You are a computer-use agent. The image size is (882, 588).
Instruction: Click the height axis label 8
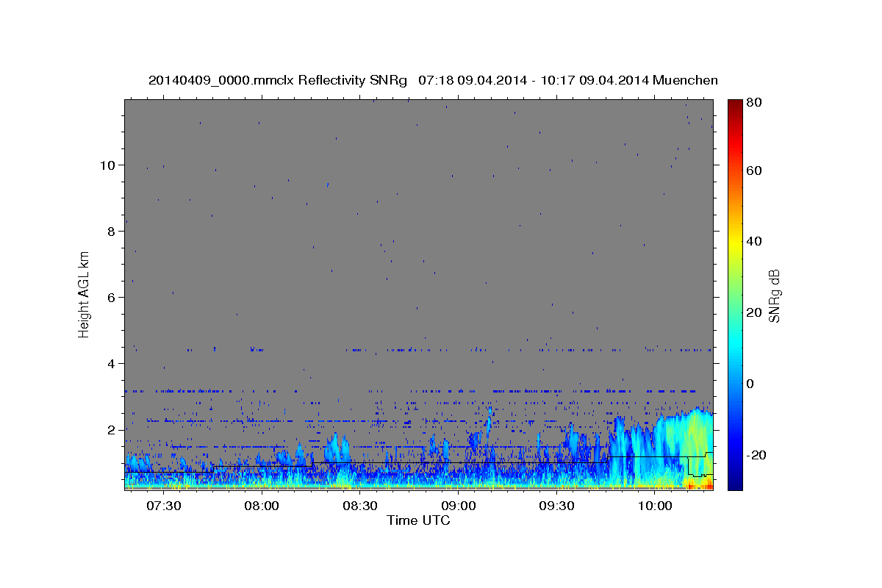coord(111,231)
